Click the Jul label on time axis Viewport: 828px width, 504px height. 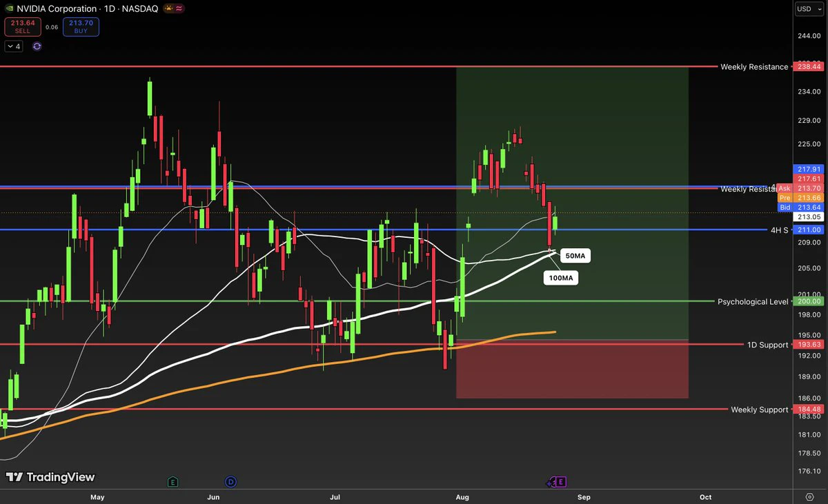[x=335, y=496]
